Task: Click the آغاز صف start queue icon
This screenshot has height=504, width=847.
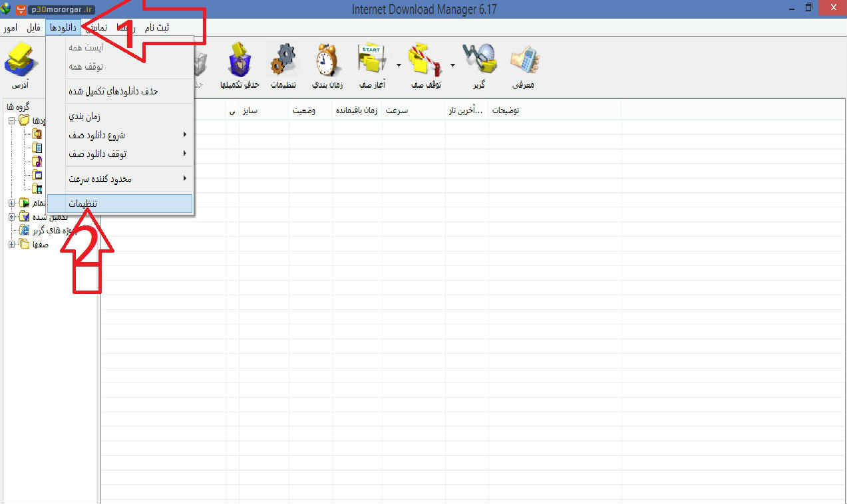Action: click(x=373, y=59)
